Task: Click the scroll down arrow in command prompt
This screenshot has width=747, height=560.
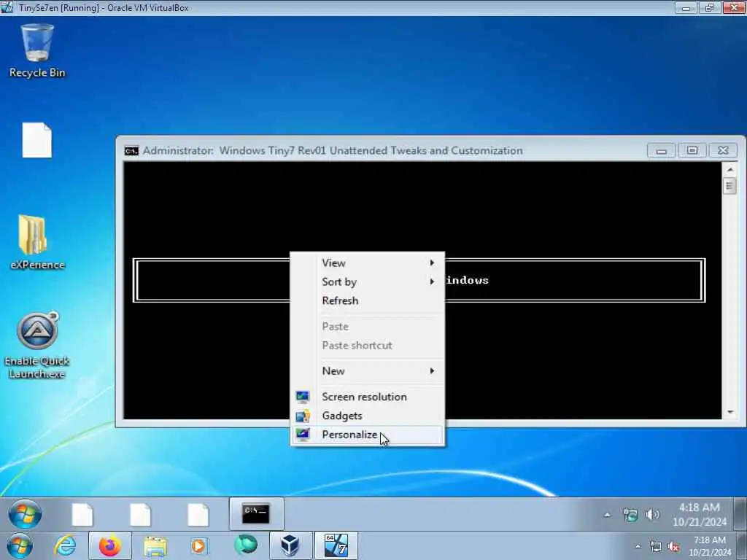Action: pos(729,413)
